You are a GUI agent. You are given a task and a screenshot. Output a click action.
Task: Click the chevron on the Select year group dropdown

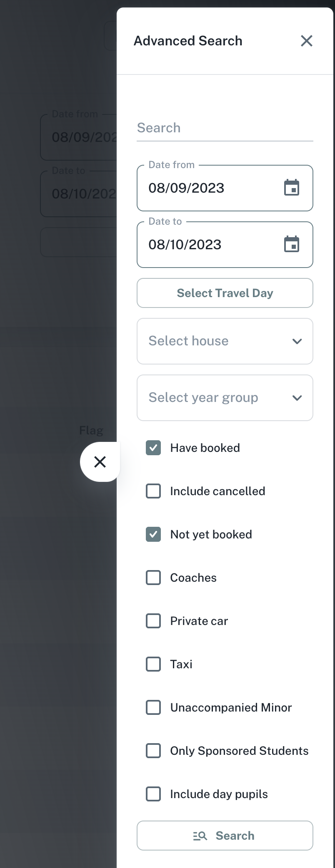click(x=297, y=398)
